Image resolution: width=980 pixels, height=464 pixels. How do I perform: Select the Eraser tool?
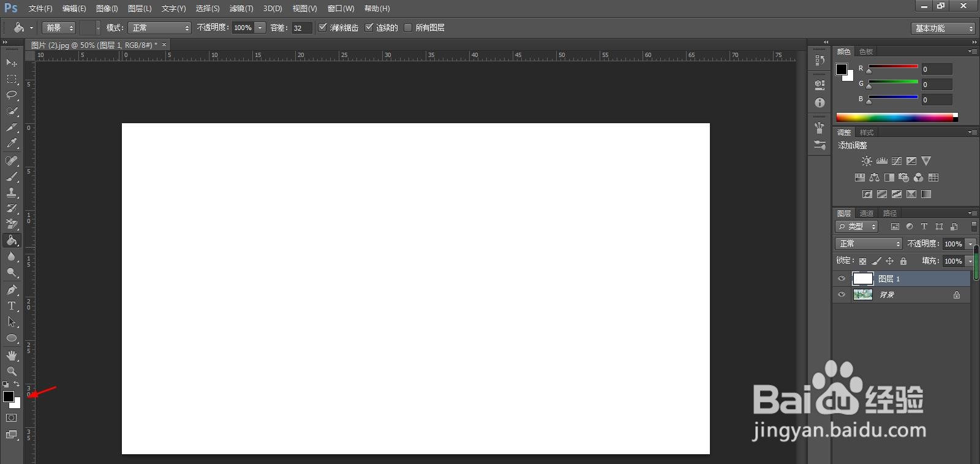click(x=12, y=224)
